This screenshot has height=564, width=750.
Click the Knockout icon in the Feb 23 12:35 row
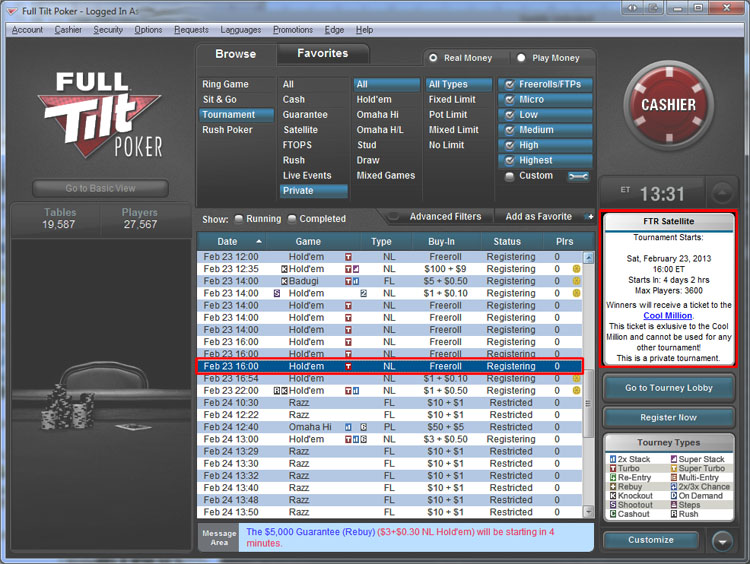click(x=284, y=269)
